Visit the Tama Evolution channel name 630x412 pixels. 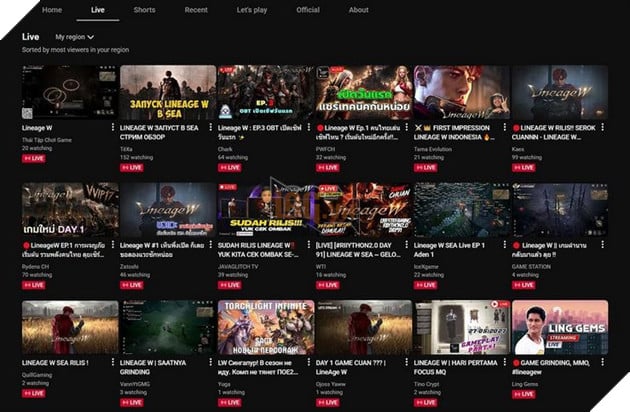433,149
